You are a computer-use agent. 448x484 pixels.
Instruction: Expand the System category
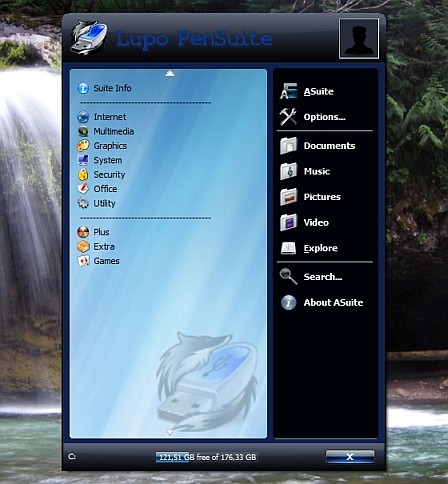(x=100, y=160)
